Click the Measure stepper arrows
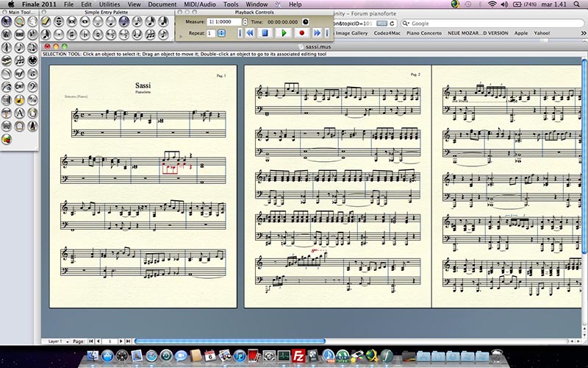Screen dimensions: 588x368 (245, 22)
